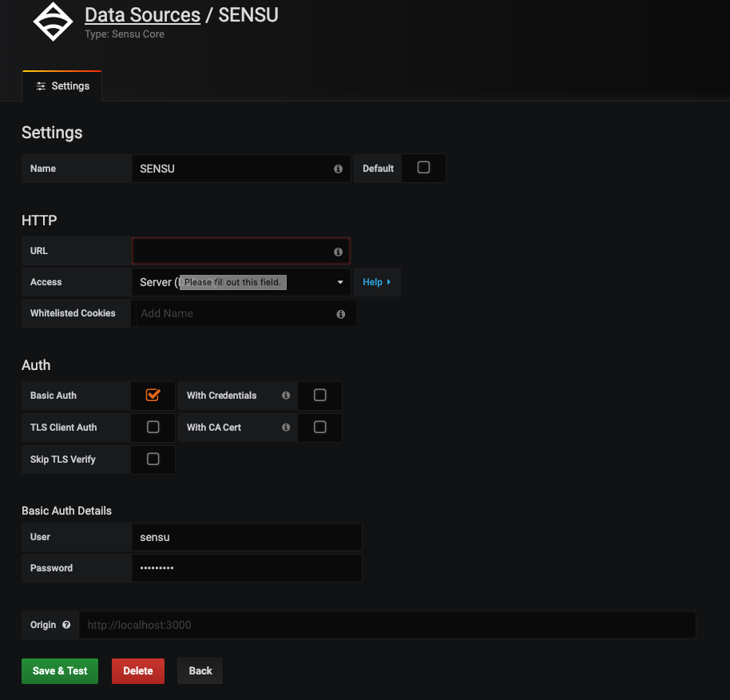
Task: Enable the TLS Client Auth checkbox
Action: (x=153, y=427)
